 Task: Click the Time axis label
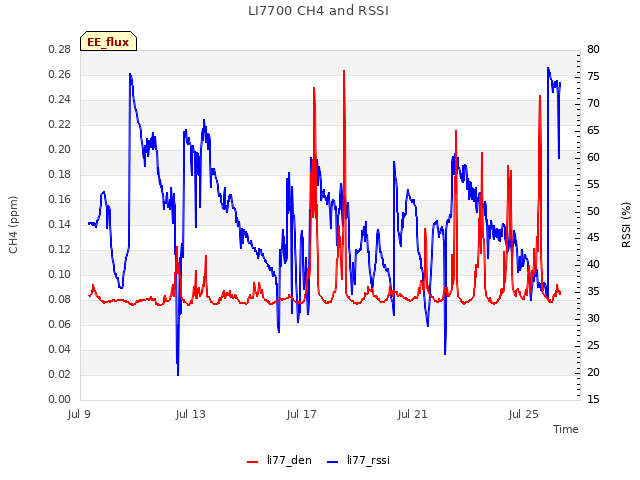point(566,429)
